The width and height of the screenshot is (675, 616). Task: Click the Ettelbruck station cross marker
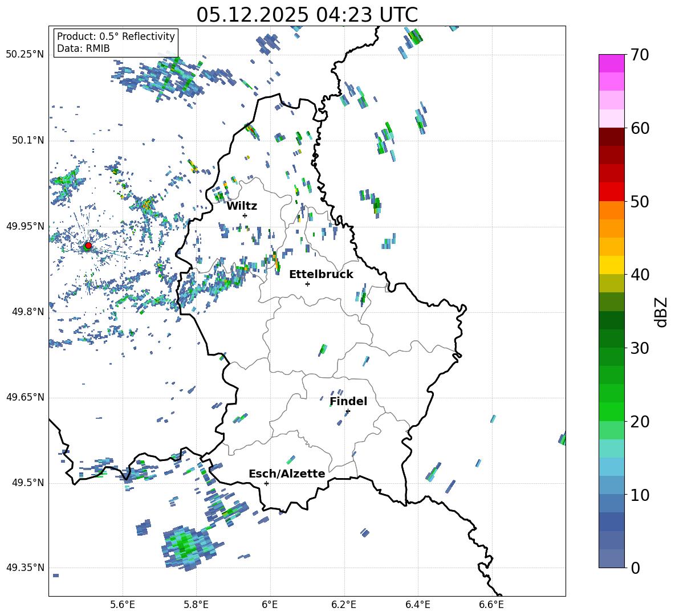pos(307,284)
